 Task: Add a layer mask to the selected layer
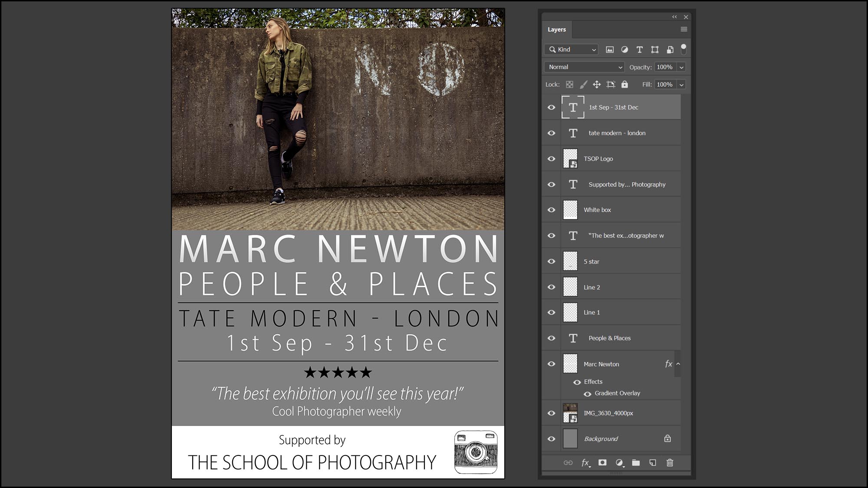[x=602, y=463]
